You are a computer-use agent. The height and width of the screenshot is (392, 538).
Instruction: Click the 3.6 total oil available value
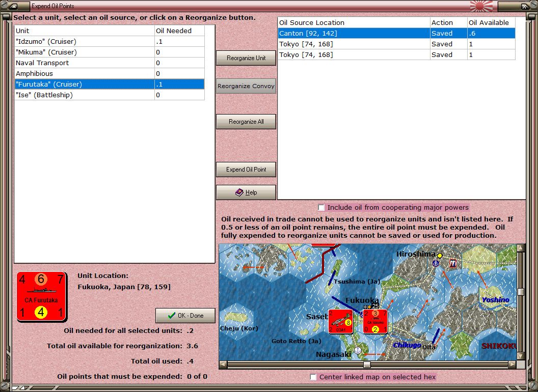pos(192,346)
